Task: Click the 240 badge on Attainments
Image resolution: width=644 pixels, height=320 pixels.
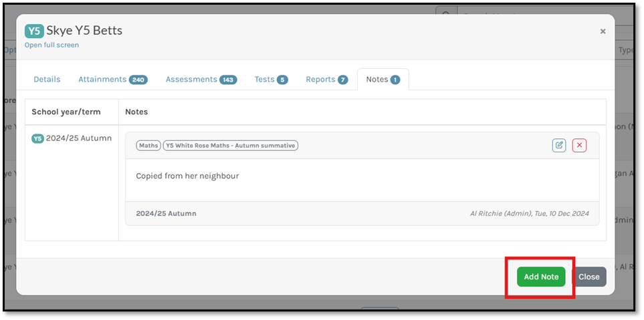Action: coord(138,80)
